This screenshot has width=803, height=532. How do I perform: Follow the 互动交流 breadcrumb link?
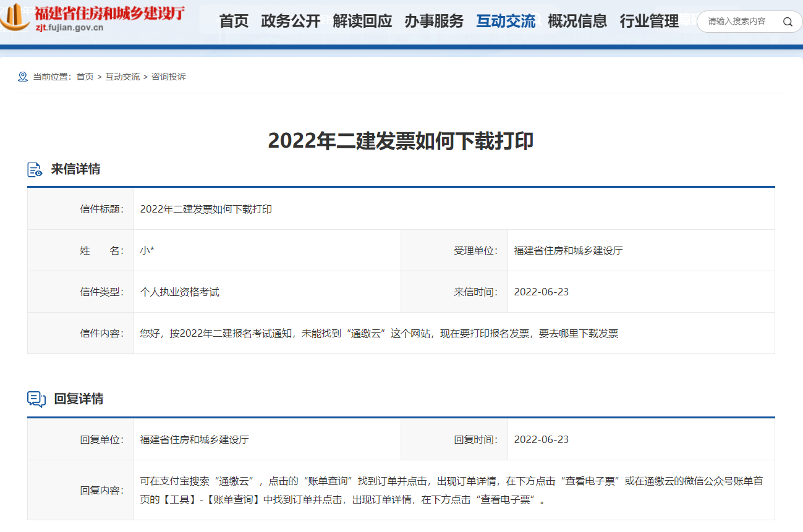(x=122, y=77)
